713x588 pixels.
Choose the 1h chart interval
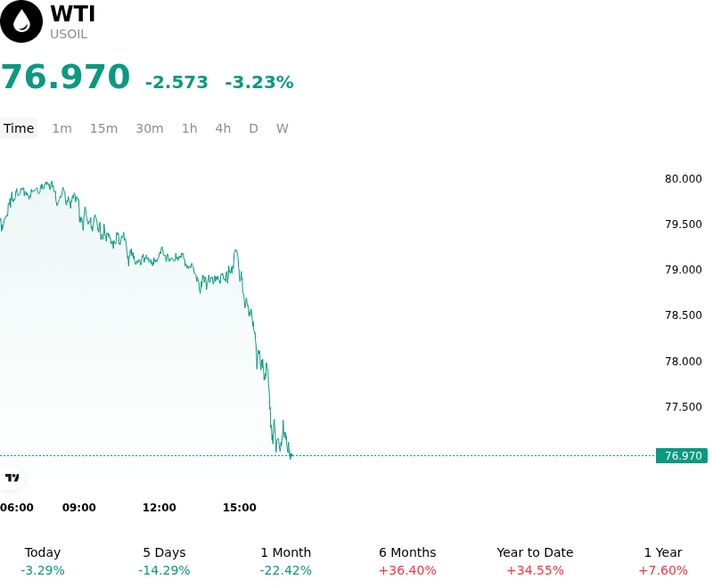click(x=190, y=128)
